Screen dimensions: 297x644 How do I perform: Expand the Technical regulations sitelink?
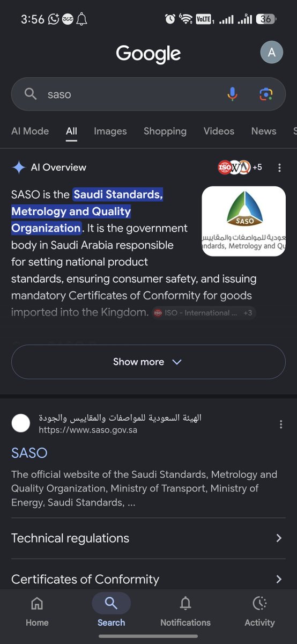pos(148,538)
